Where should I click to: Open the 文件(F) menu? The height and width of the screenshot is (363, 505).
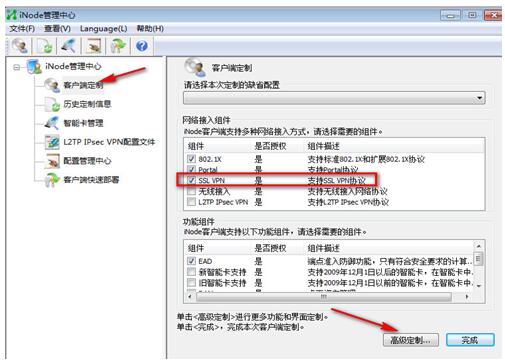coord(22,29)
